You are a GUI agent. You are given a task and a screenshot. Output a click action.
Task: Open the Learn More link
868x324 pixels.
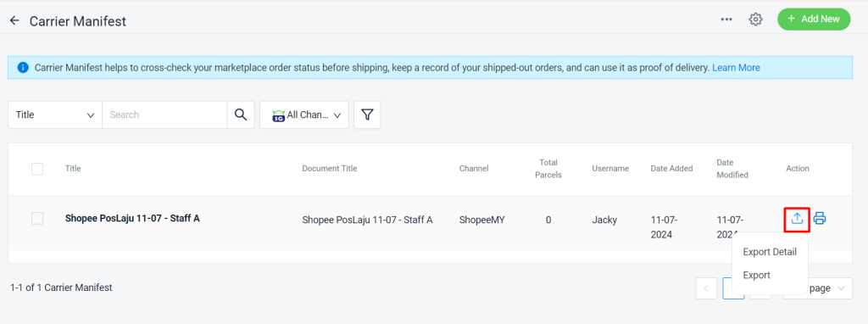736,68
